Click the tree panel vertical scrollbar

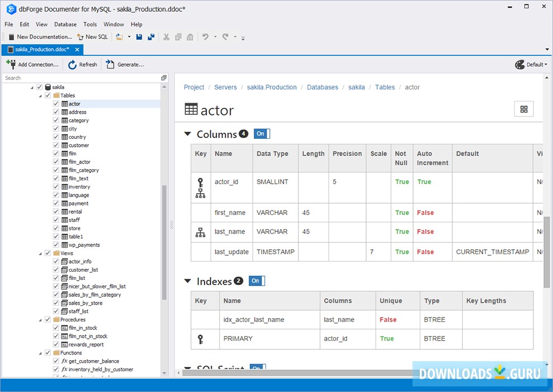tap(164, 242)
